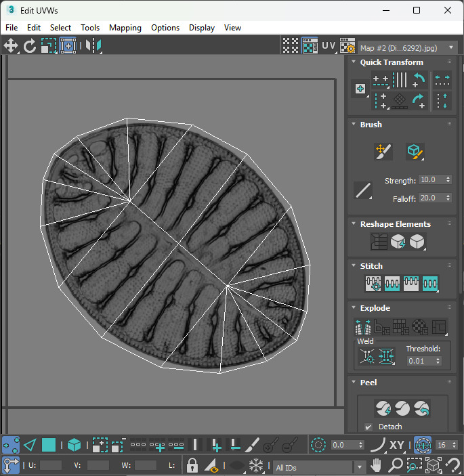Adjust the Falloff spinner arrows

click(x=448, y=198)
